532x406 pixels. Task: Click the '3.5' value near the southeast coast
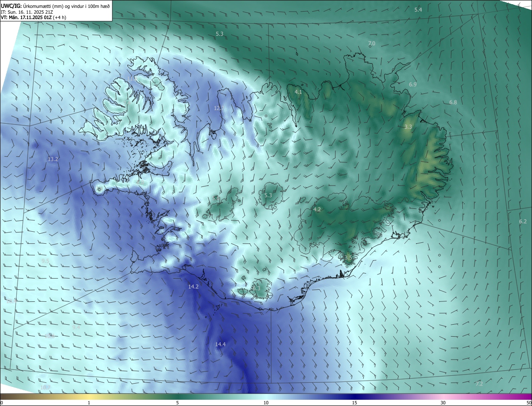(x=348, y=257)
